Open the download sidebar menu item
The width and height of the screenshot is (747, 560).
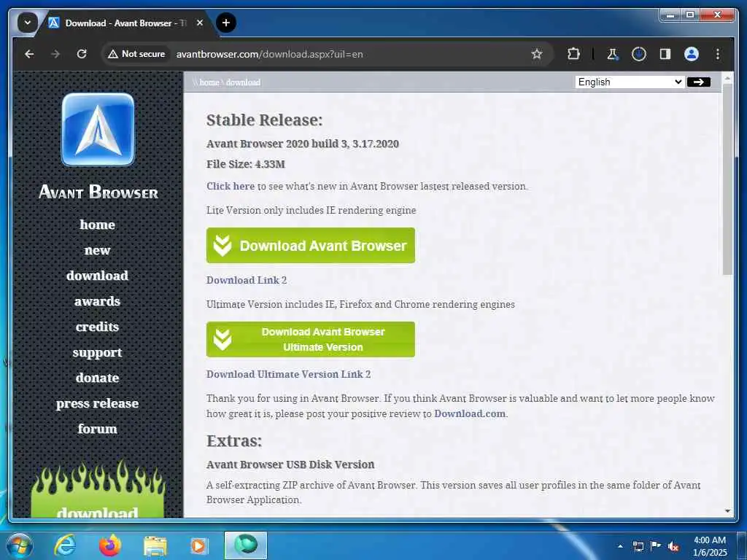(x=97, y=275)
